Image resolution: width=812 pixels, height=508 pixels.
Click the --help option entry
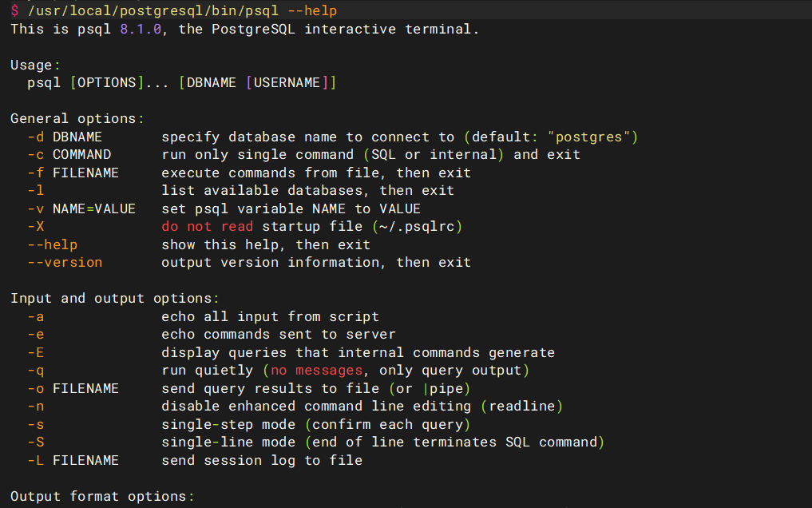coord(52,244)
